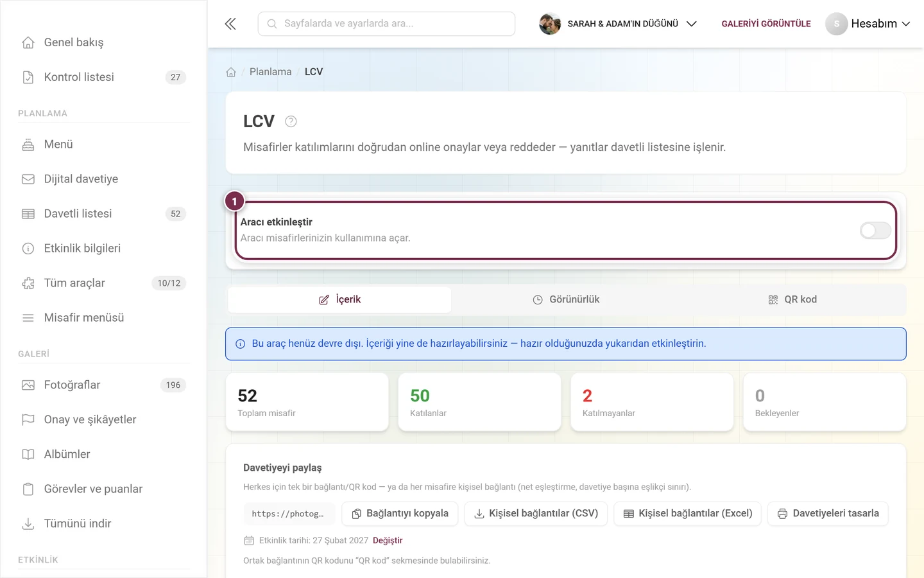The width and height of the screenshot is (924, 578).
Task: Click the Menü cake icon
Action: coord(28,144)
